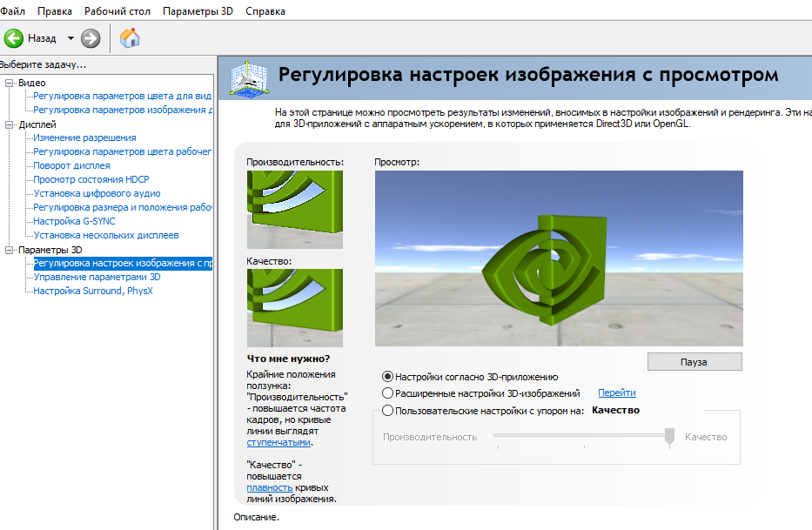Open the Back history dropdown arrow
This screenshot has width=812, height=530.
tap(70, 38)
